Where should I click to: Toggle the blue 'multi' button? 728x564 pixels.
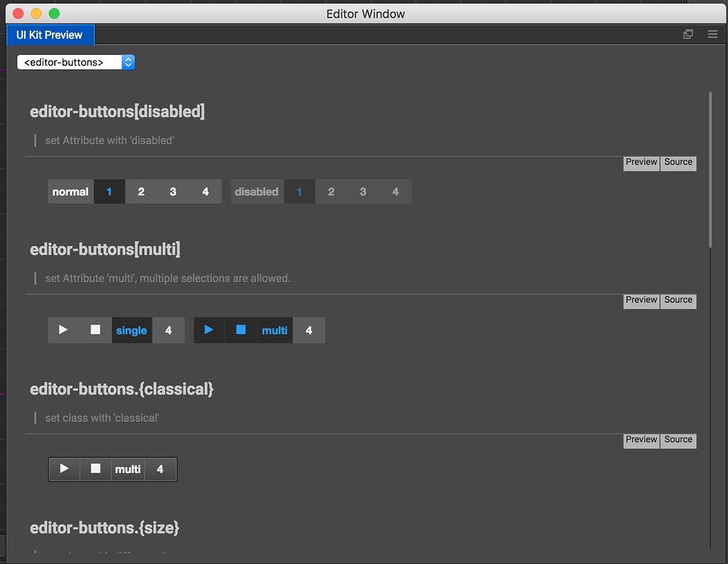[x=275, y=330]
